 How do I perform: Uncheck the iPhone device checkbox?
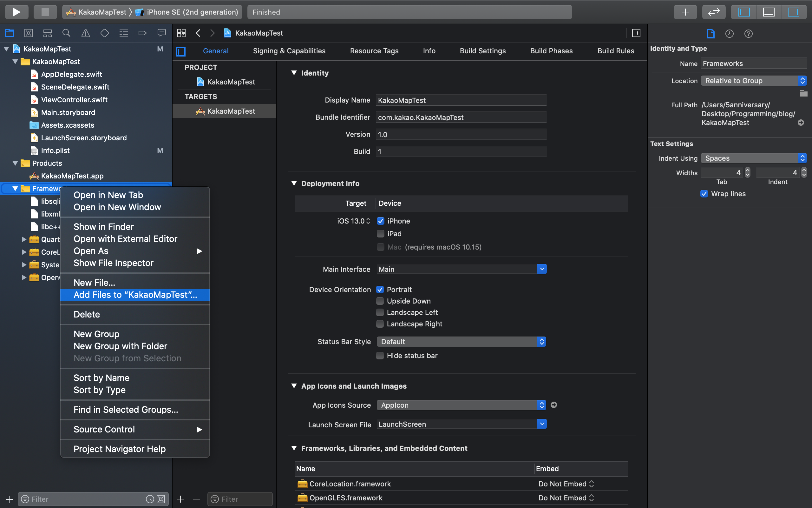[x=381, y=221]
